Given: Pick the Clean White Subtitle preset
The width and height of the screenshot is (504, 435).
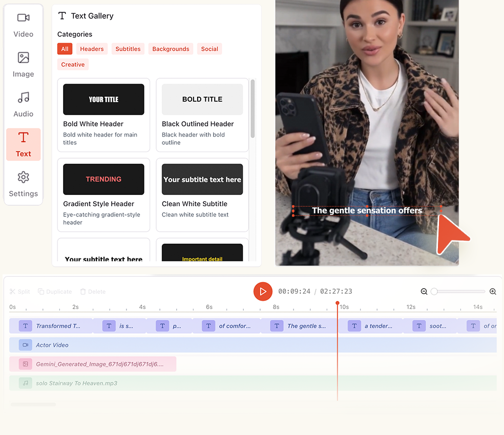Looking at the screenshot, I should pos(202,194).
